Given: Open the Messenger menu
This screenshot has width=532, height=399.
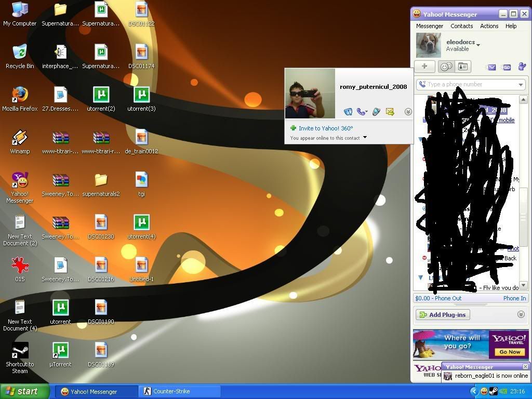Looking at the screenshot, I should click(430, 26).
